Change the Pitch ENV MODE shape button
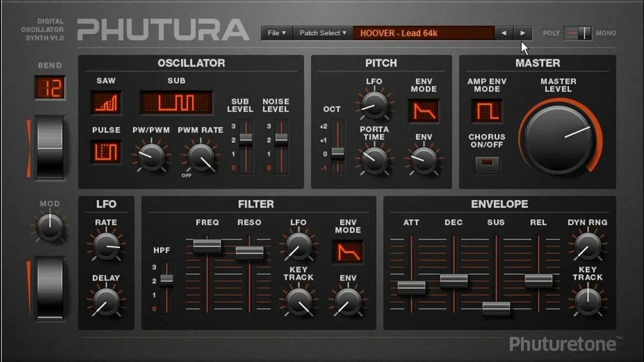The width and height of the screenshot is (644, 362). point(423,111)
